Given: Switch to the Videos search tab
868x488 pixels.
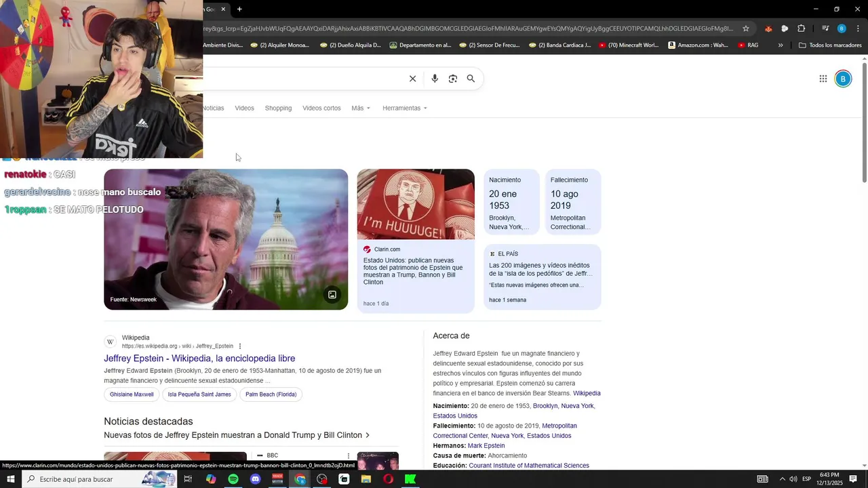Looking at the screenshot, I should [x=244, y=108].
